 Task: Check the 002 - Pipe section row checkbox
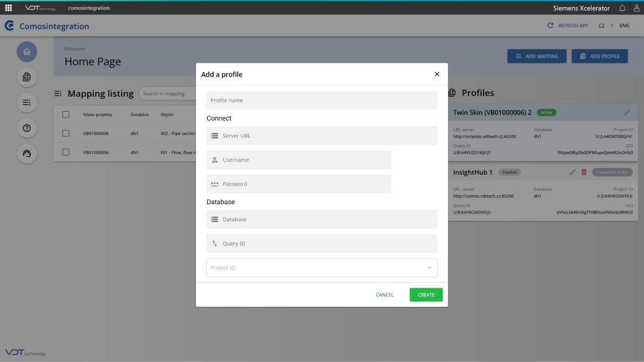pos(66,134)
